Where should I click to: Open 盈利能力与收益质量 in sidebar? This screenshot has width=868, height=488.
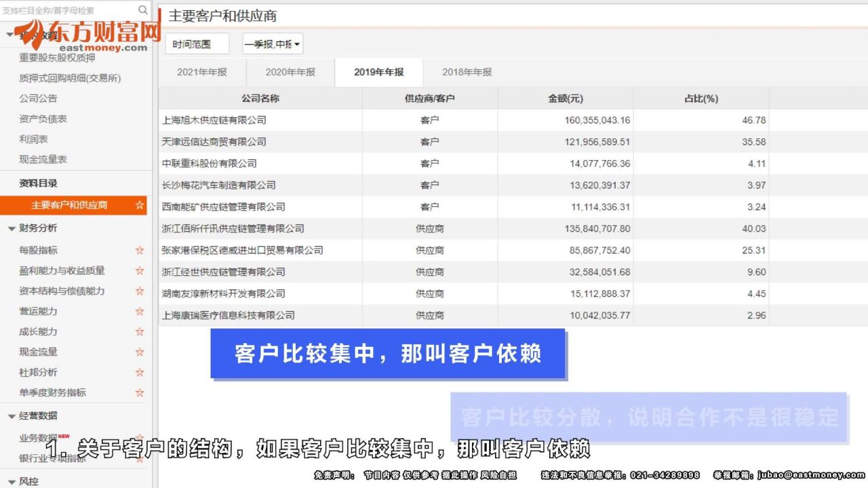[x=62, y=270]
